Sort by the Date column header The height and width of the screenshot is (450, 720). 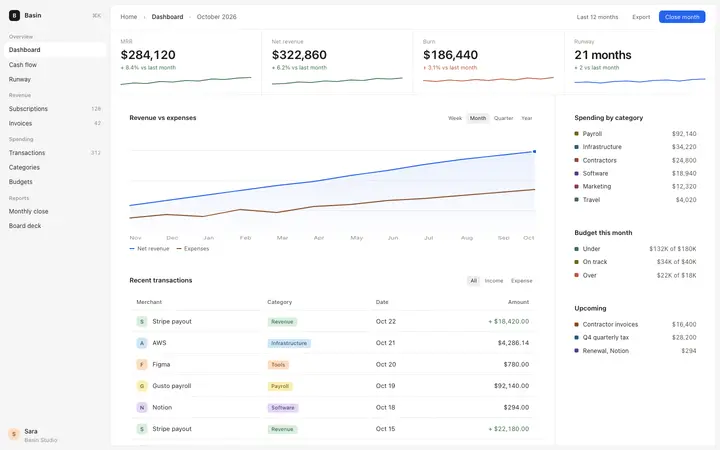click(x=382, y=302)
